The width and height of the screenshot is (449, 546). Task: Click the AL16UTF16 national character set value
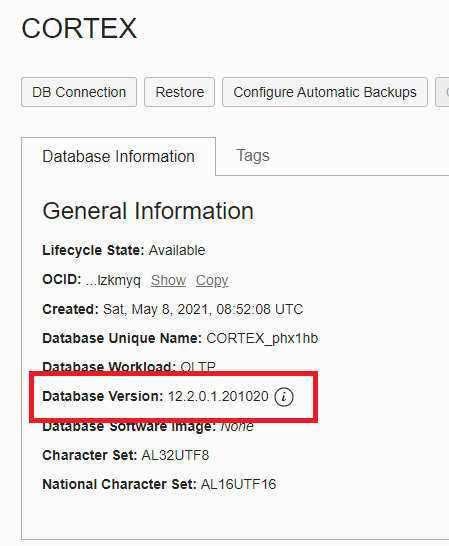(x=239, y=484)
